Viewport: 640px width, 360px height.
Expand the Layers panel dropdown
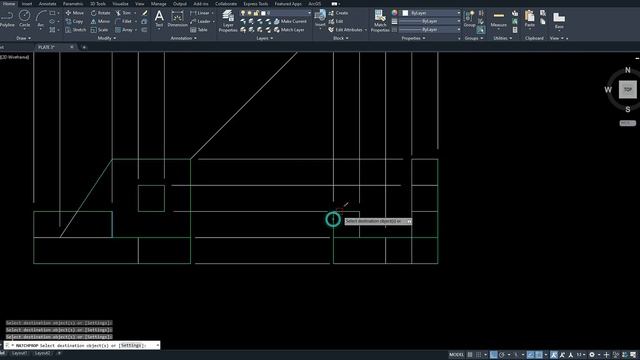tap(265, 38)
